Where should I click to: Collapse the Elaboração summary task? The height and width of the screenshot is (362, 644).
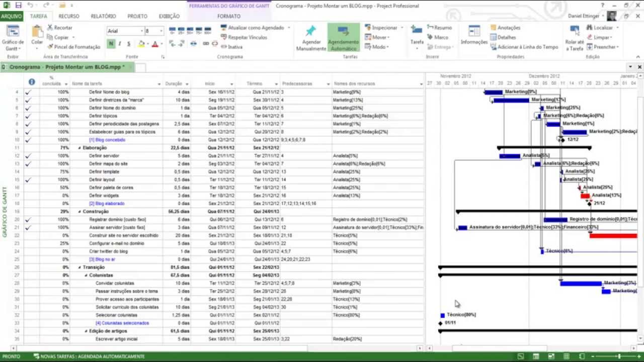tap(79, 148)
